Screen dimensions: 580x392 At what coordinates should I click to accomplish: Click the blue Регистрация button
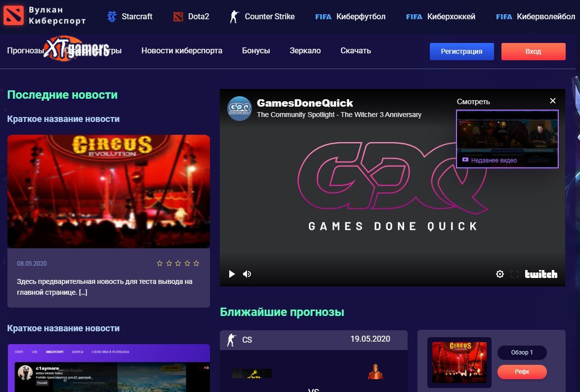[x=461, y=51]
